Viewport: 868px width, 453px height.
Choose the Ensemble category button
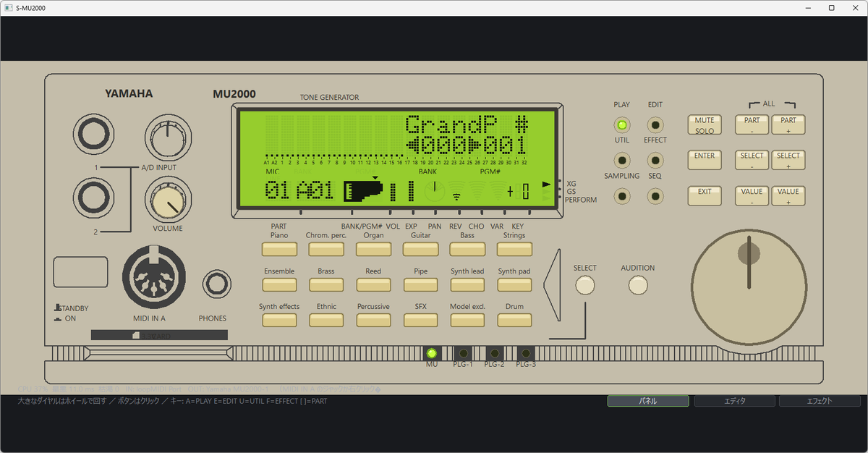point(279,284)
